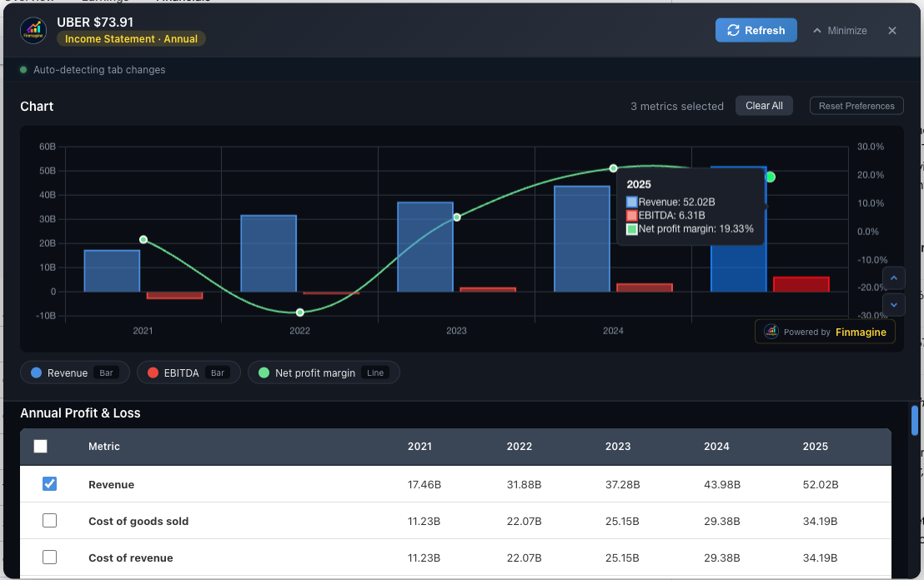
Task: Minimize the panel using the Minimize chevron
Action: point(839,31)
